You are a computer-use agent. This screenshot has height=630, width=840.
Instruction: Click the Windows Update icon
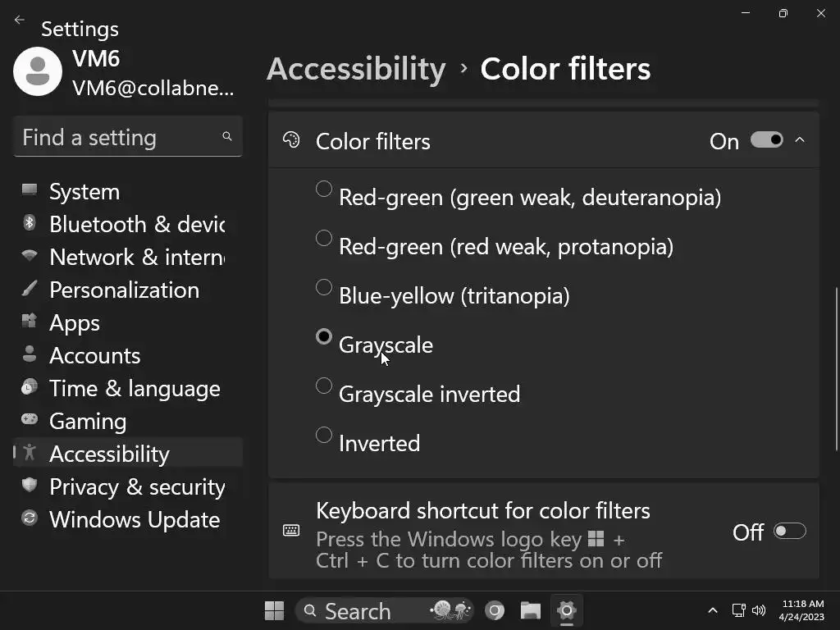pos(30,518)
